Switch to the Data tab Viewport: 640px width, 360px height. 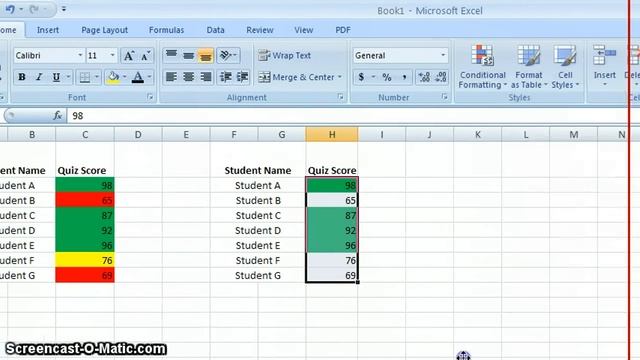215,30
